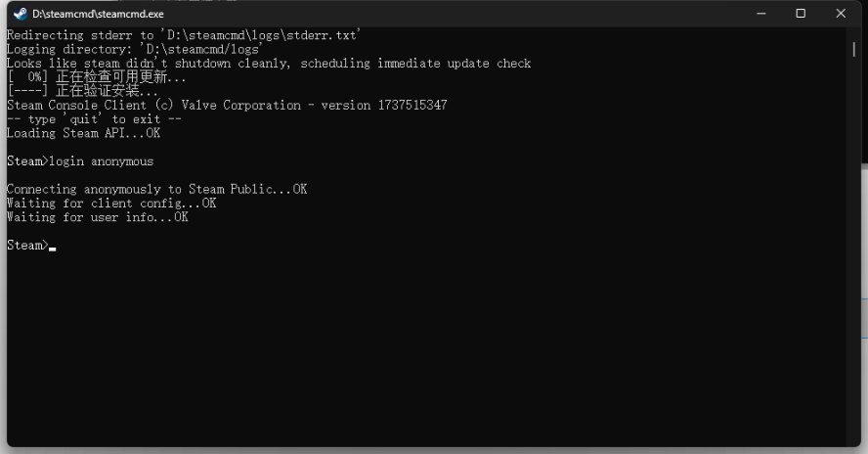
Task: Click the 'Waiting for user info...OK' line
Action: (x=98, y=217)
